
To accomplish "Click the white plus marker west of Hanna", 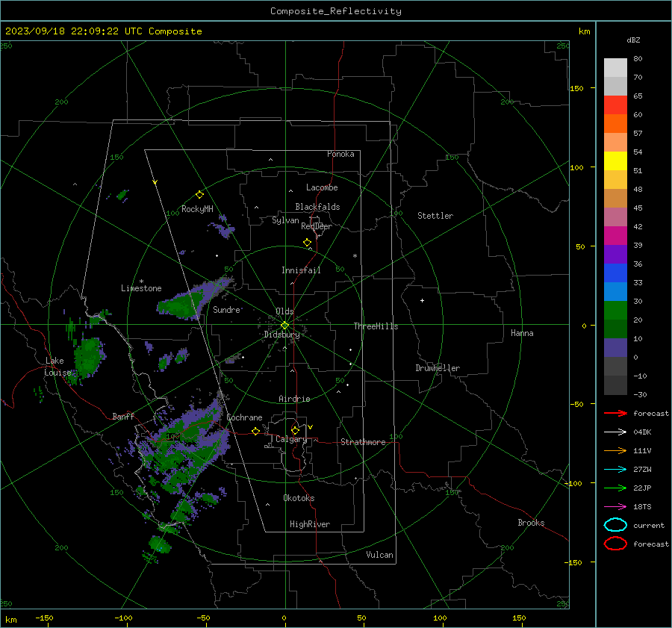I will tap(422, 300).
